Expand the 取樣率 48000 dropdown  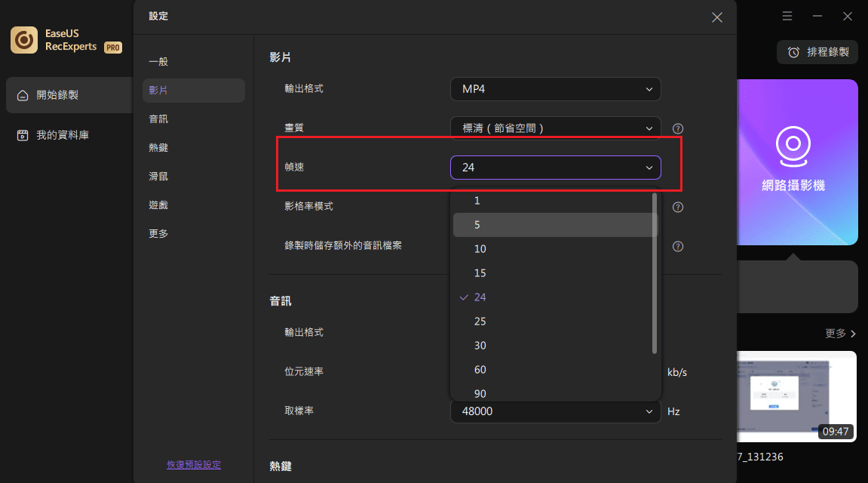click(x=555, y=411)
